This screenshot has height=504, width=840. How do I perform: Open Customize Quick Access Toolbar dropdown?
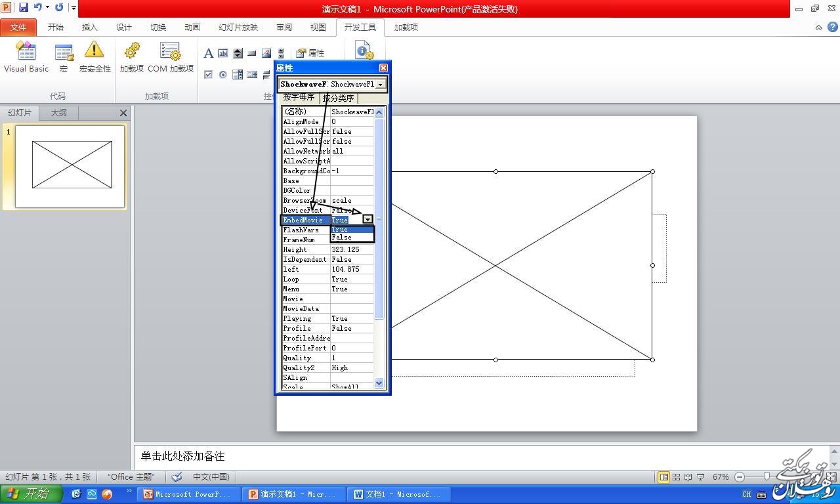point(73,8)
